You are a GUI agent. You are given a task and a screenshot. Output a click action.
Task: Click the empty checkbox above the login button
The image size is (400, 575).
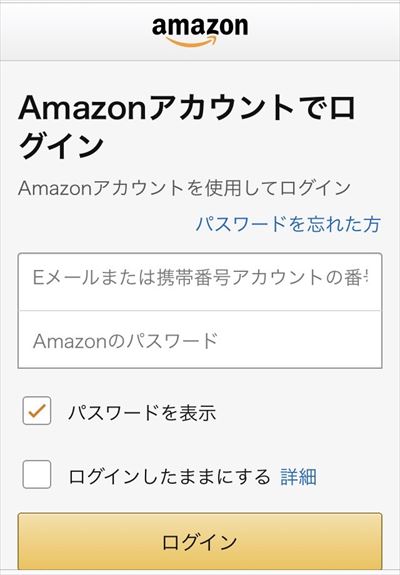(x=37, y=475)
